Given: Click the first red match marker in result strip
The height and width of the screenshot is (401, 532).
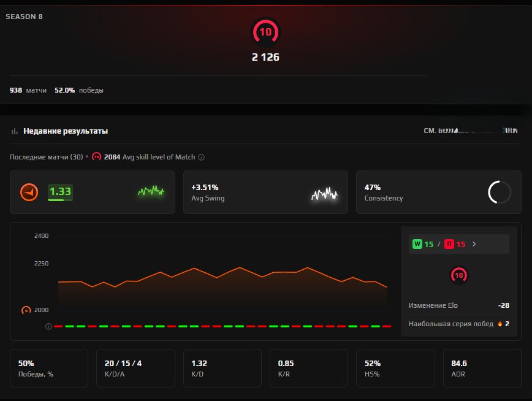Looking at the screenshot, I should [58, 326].
